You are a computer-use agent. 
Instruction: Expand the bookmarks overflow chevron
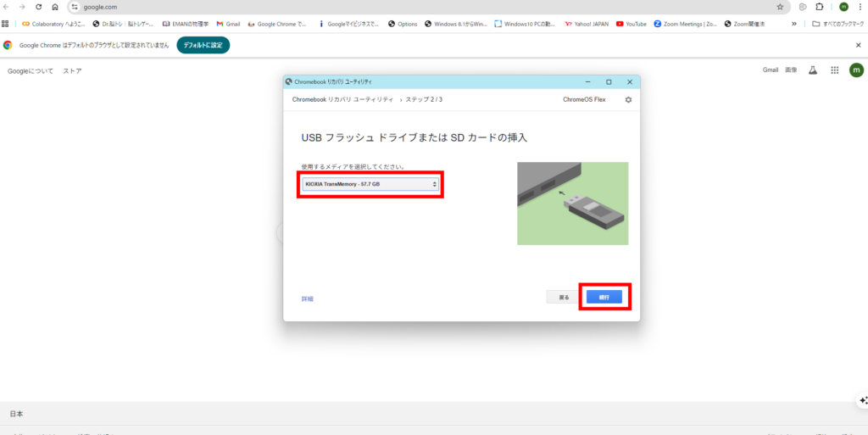pyautogui.click(x=794, y=24)
